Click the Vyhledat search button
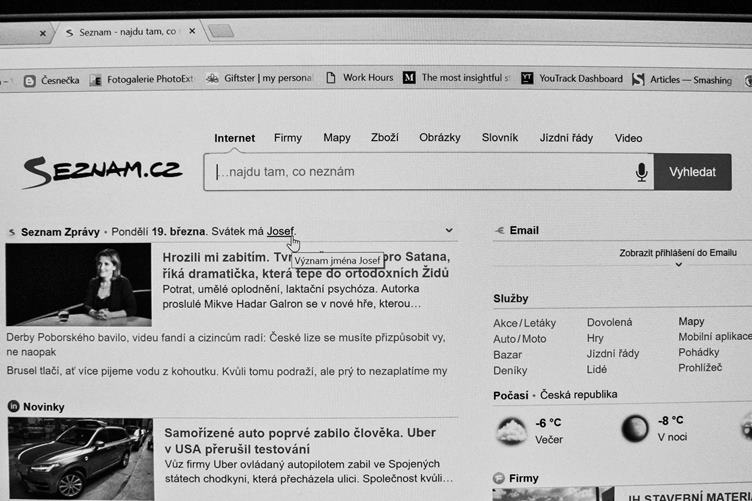The height and width of the screenshot is (501, 752). [x=693, y=172]
